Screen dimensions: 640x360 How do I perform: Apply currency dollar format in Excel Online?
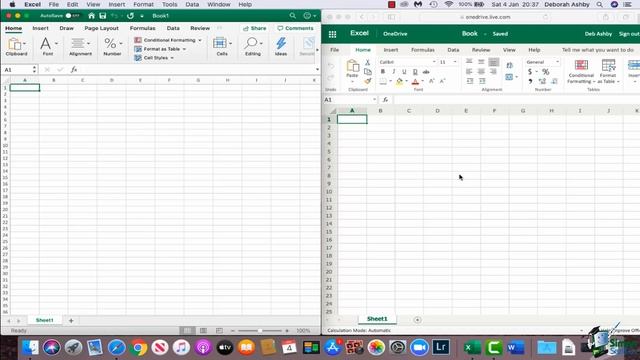pos(530,72)
